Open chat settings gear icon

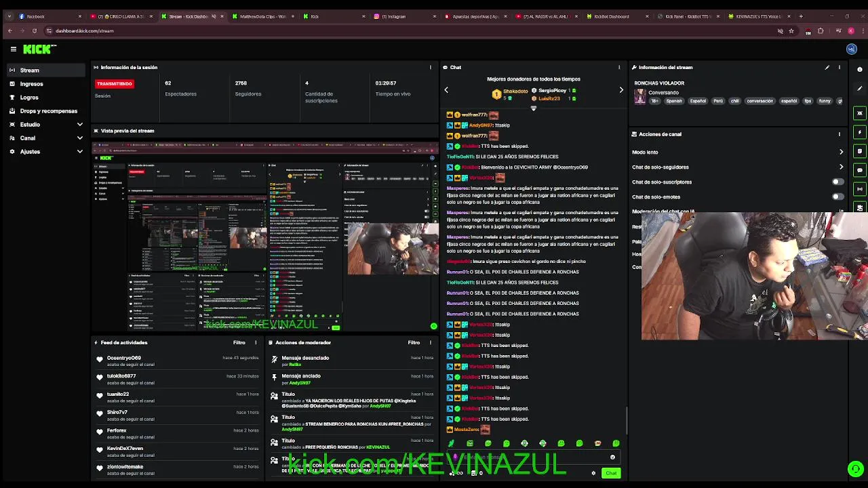pyautogui.click(x=593, y=473)
